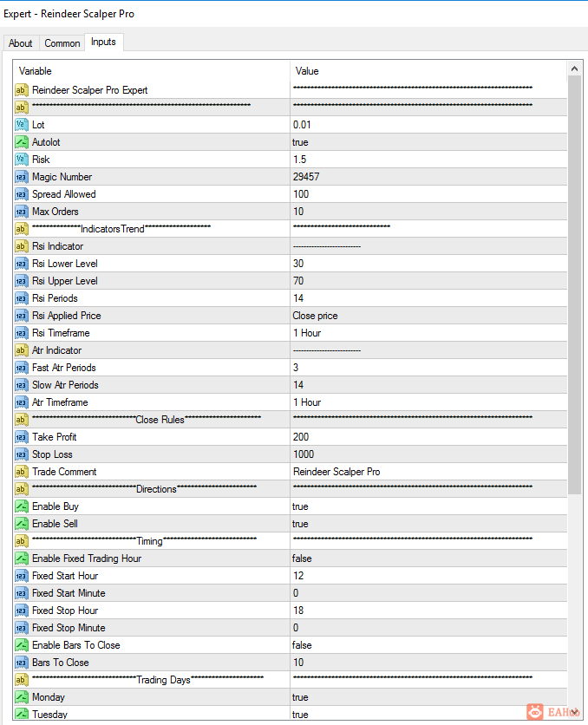Click the Fixed Stop Hour icon
This screenshot has width=588, height=725.
point(22,611)
